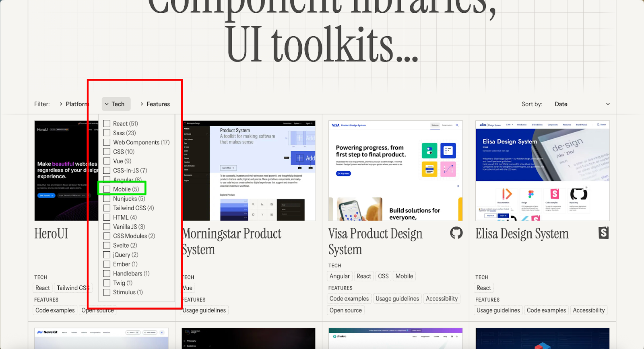Click the React tag under HeroUI
This screenshot has height=349, width=644.
pos(43,288)
